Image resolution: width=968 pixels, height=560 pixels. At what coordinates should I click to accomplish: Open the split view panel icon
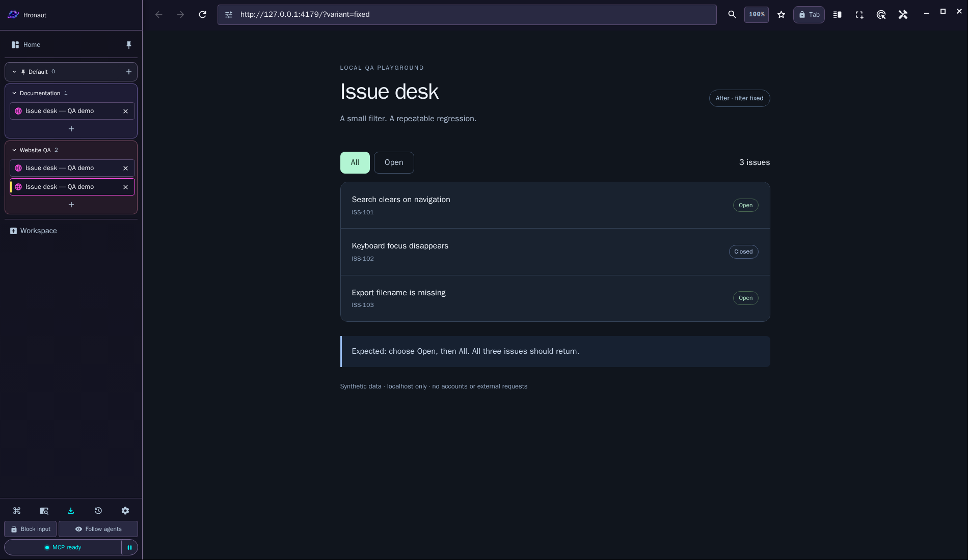pyautogui.click(x=837, y=15)
